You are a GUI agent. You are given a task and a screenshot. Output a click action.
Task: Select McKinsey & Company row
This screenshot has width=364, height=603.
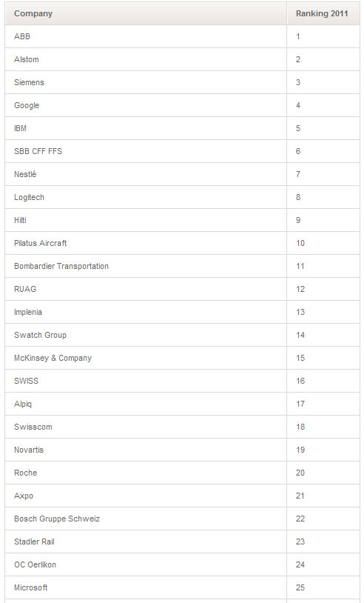click(x=182, y=358)
